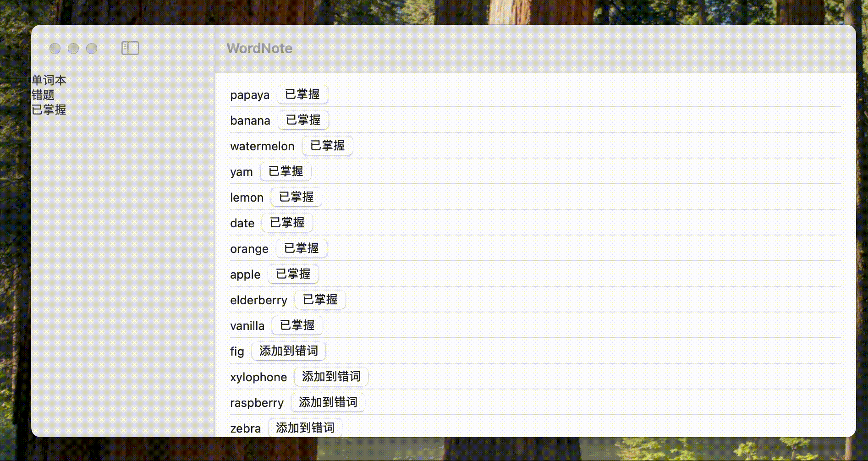Mark banana as 已掌握
The width and height of the screenshot is (868, 461).
pos(303,120)
